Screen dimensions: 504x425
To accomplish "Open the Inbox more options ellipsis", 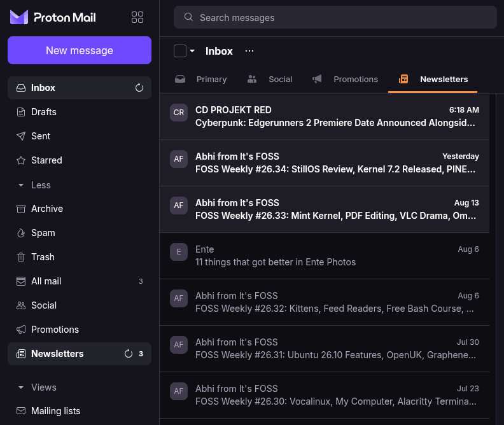I will click(249, 51).
